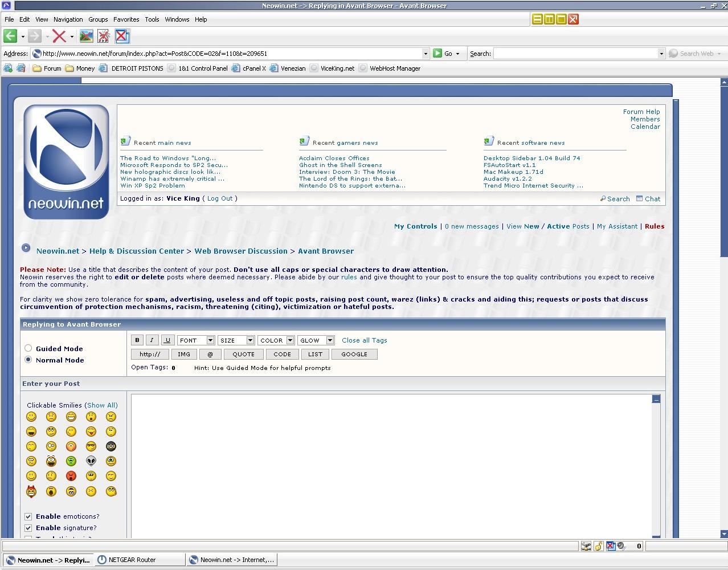Click the grey Forward arrow button
This screenshot has height=570, width=728.
coord(35,36)
